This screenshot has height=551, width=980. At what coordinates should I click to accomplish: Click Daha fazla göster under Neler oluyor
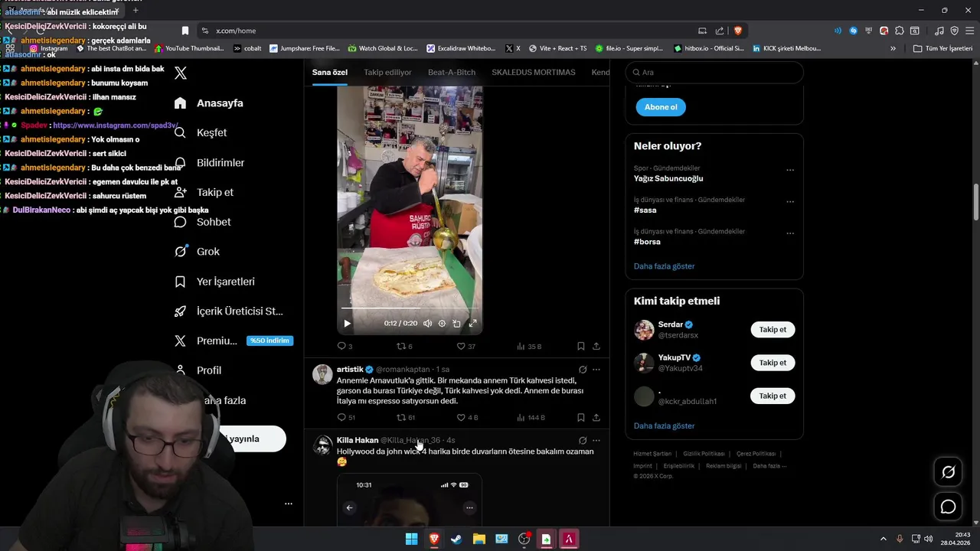665,266
